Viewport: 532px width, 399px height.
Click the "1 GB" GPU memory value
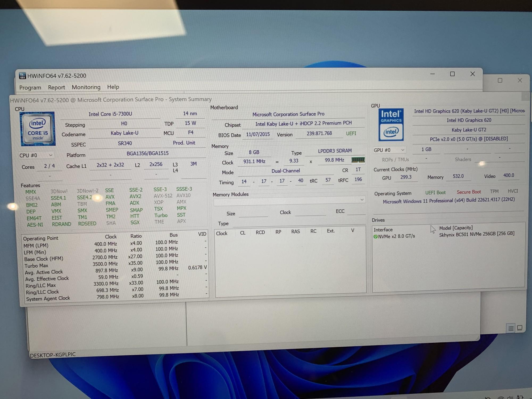pyautogui.click(x=426, y=149)
